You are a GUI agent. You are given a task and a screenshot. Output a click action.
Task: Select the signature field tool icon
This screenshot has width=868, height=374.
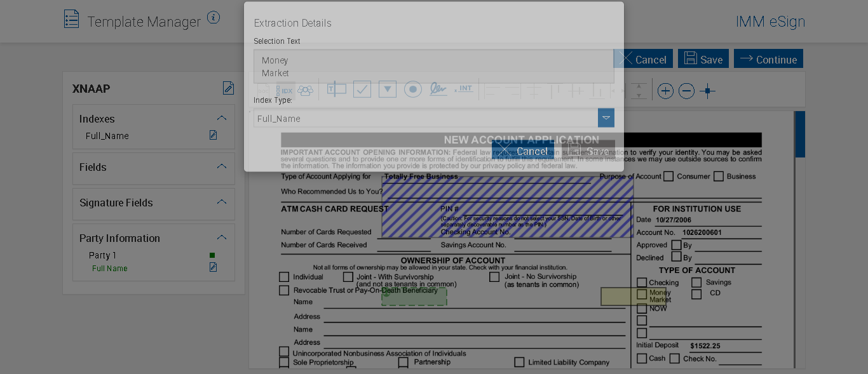[438, 90]
